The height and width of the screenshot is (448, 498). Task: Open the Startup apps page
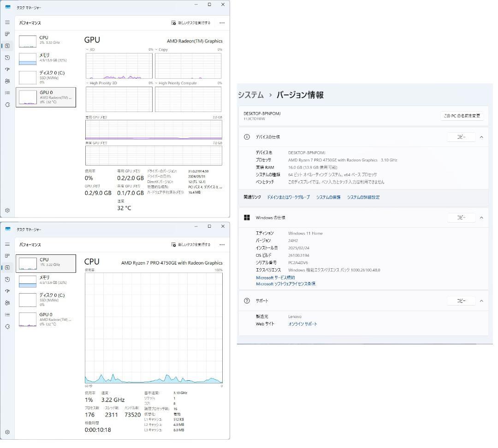point(7,70)
